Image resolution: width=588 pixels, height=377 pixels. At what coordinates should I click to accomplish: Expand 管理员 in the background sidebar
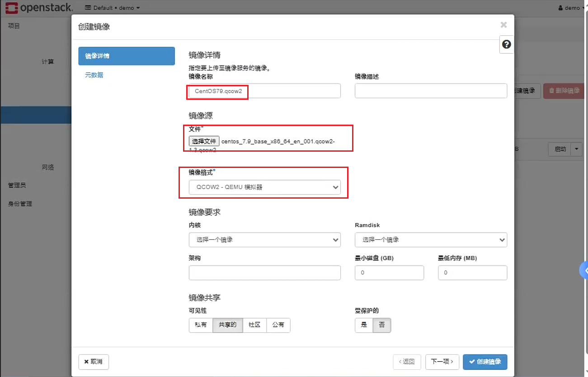coord(17,185)
